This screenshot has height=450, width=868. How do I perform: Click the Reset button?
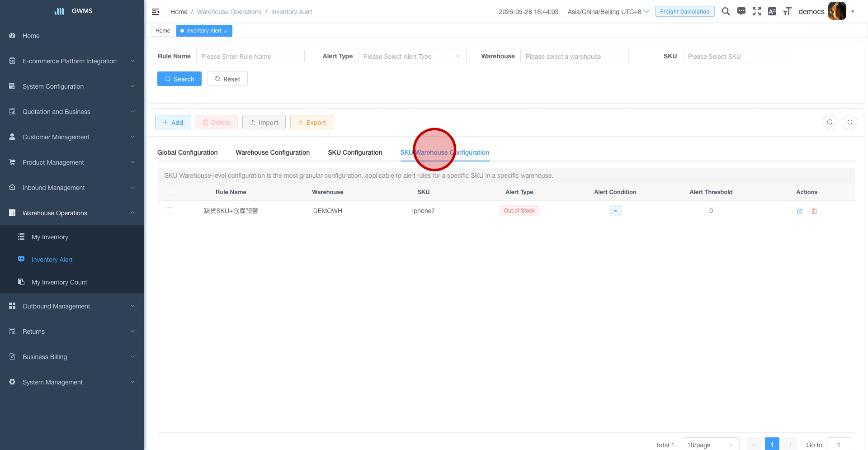click(x=227, y=79)
